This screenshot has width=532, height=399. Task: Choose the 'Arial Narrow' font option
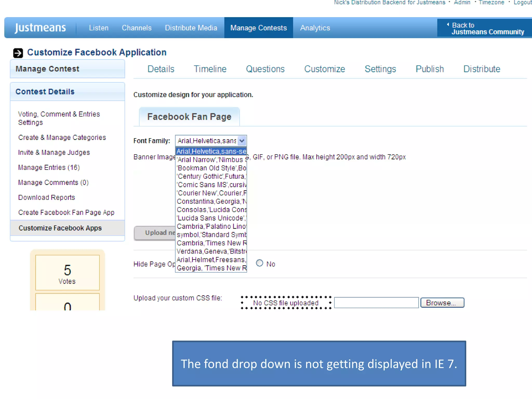coord(211,160)
